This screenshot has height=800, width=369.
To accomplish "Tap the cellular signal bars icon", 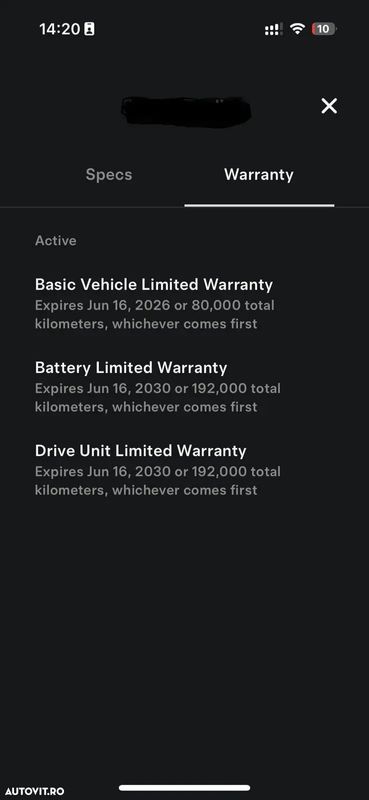I will point(274,29).
